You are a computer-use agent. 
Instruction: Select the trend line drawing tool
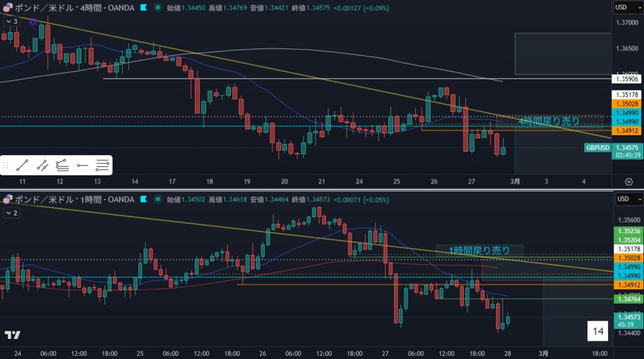pos(23,166)
